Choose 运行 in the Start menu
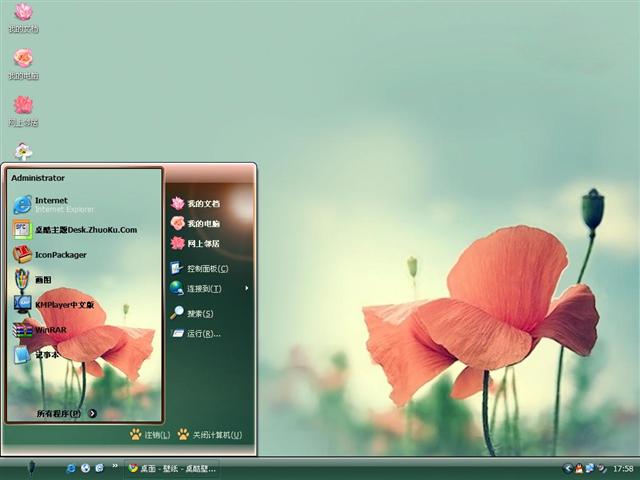 [x=202, y=333]
